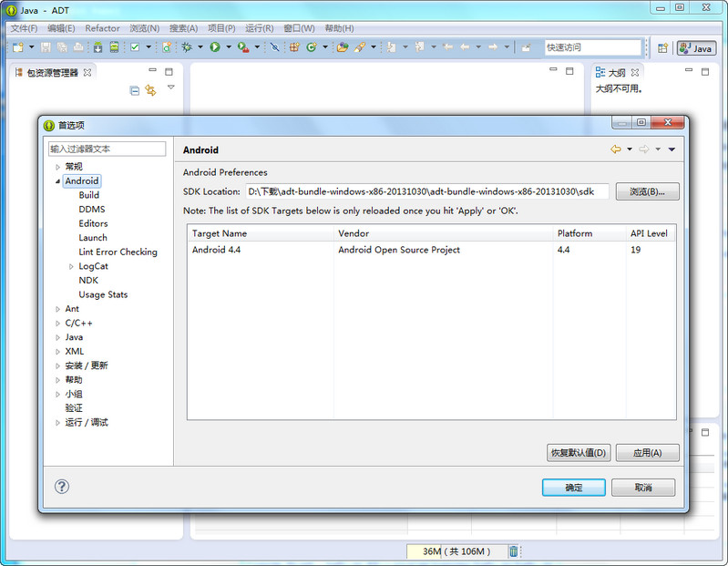Expand the LogCat tree node
The image size is (728, 566).
point(72,266)
